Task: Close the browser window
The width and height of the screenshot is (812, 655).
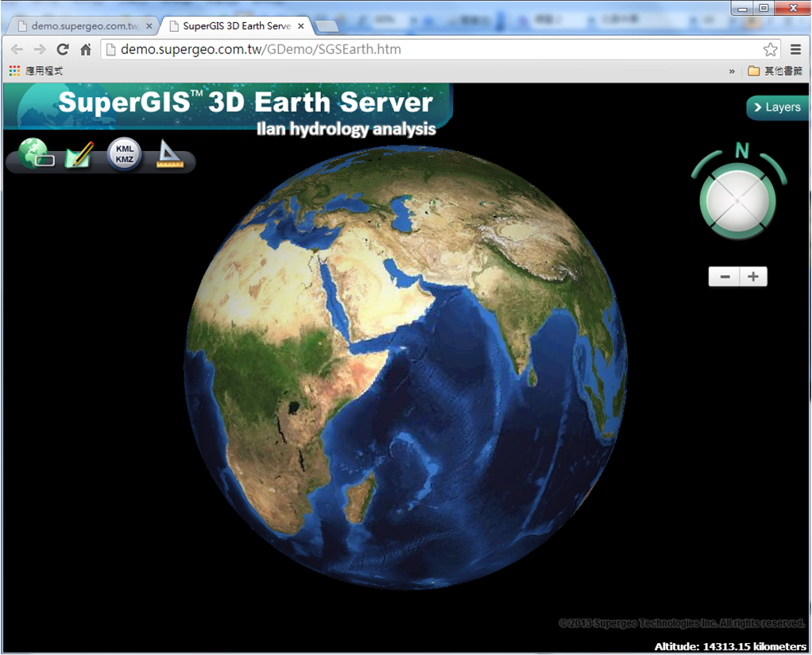Action: tap(792, 8)
